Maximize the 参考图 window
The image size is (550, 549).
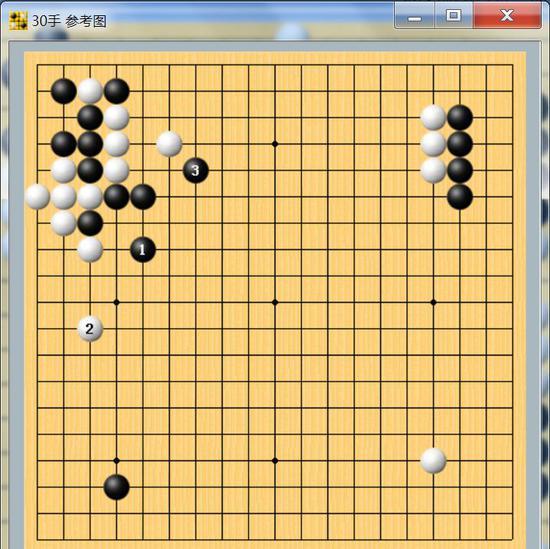454,15
